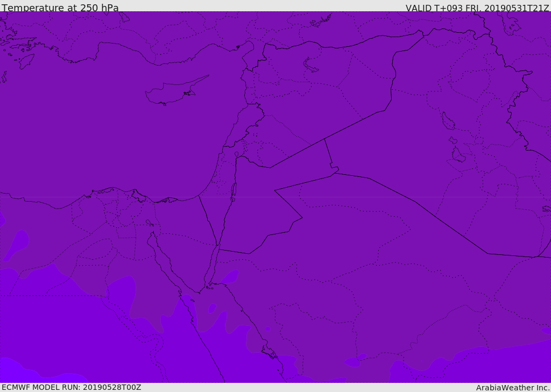
Task: Click the 'Temperature at 250 hPa' title text
Action: 60,8
